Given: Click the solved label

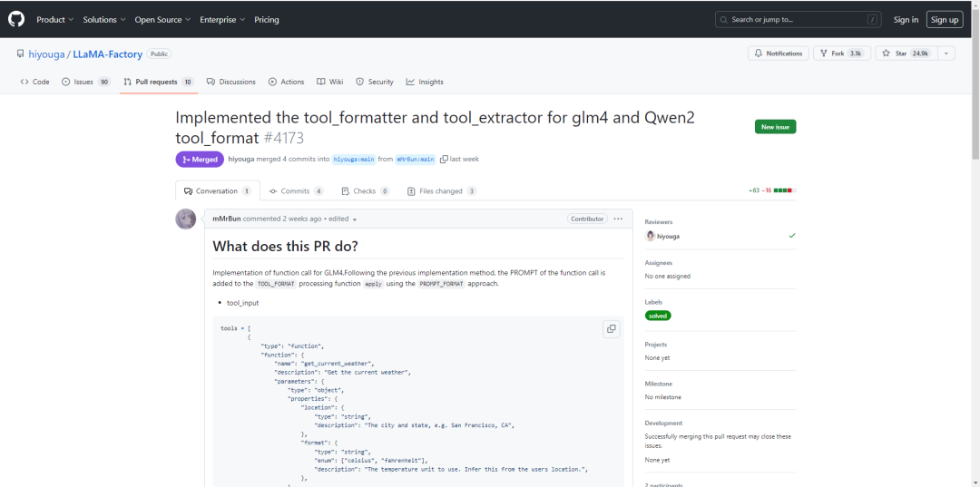Looking at the screenshot, I should pyautogui.click(x=658, y=316).
